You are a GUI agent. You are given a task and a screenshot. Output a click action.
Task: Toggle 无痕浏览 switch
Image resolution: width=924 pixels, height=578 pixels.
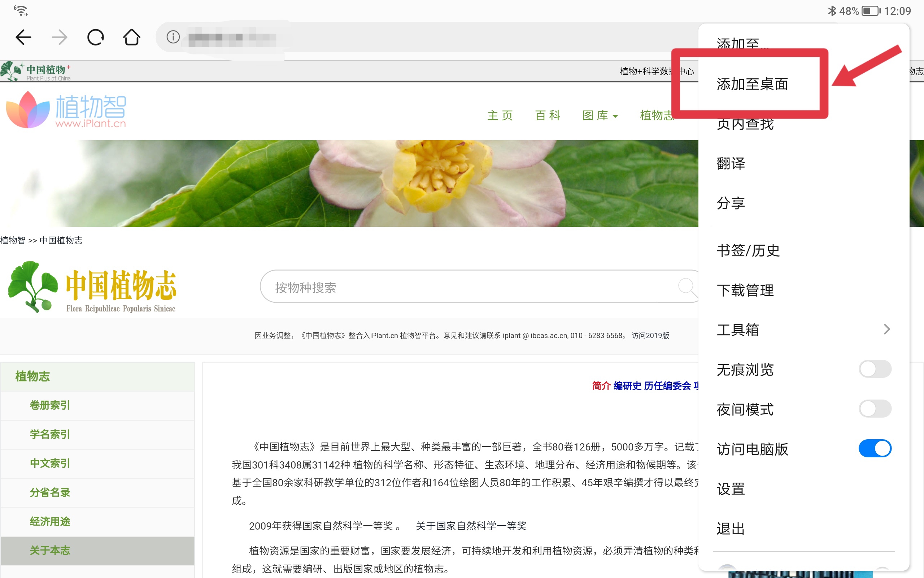point(875,369)
